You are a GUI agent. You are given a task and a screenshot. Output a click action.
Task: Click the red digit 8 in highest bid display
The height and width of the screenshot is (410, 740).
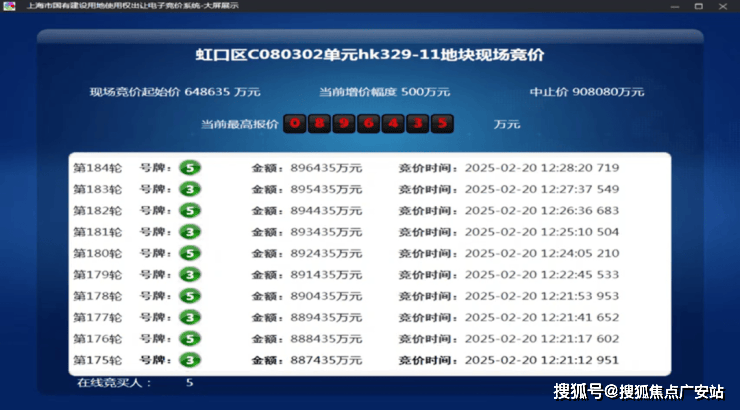coord(319,124)
